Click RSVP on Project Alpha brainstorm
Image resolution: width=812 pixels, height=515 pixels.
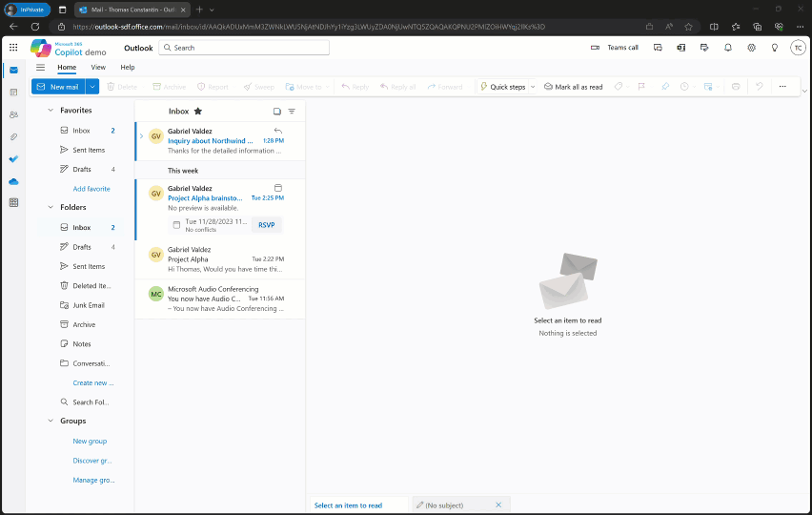click(267, 225)
